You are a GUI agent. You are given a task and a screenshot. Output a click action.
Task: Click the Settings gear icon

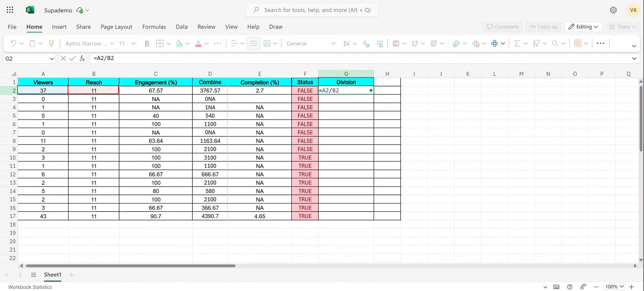[x=613, y=10]
